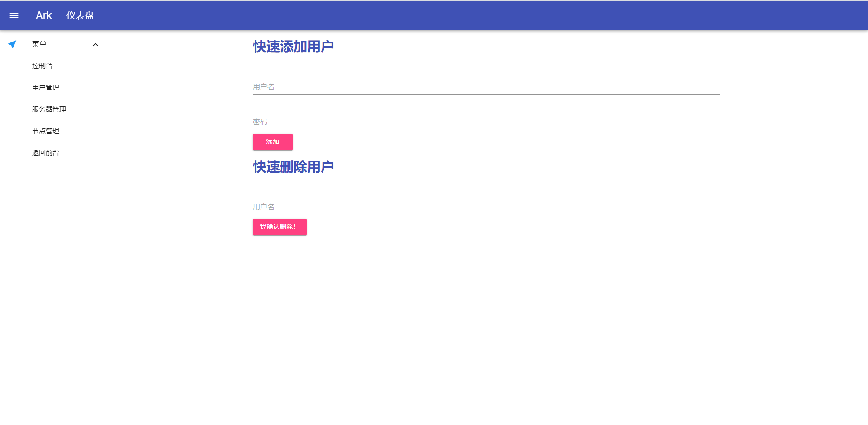Click the Ark brand title
This screenshot has height=425, width=868.
tap(44, 15)
